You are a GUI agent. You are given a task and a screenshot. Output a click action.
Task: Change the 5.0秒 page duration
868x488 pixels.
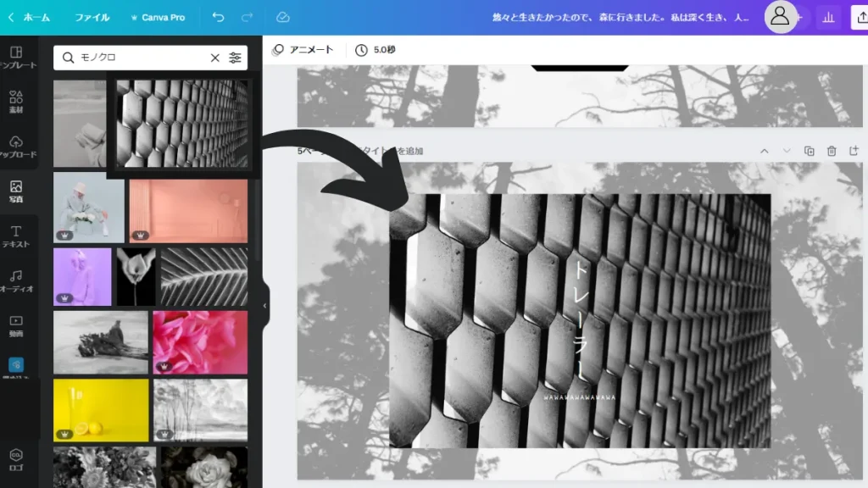(x=376, y=50)
